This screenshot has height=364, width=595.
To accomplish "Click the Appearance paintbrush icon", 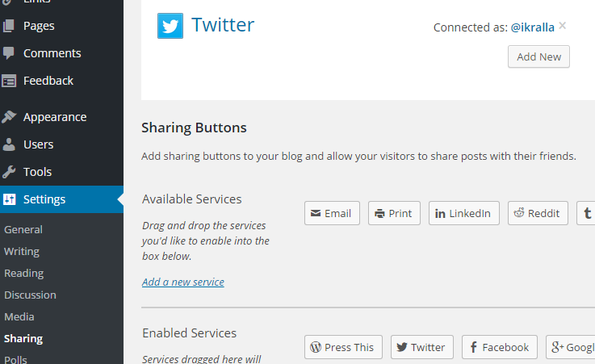I will point(9,117).
